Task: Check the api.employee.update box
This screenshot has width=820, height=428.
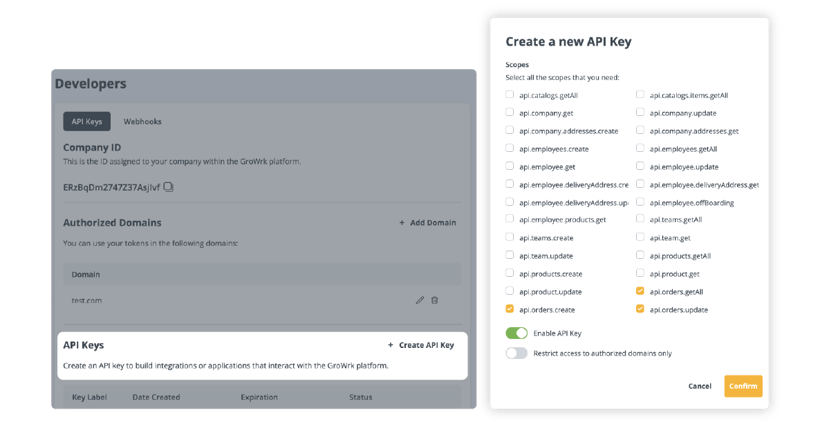Action: [x=640, y=166]
